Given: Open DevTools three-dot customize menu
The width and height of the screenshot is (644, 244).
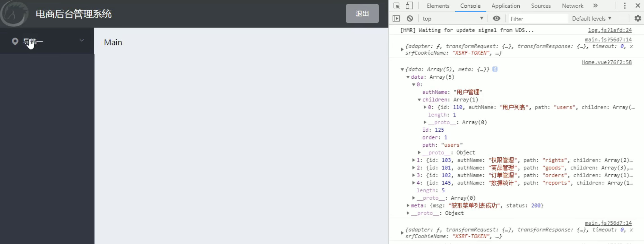Looking at the screenshot, I should pyautogui.click(x=625, y=6).
